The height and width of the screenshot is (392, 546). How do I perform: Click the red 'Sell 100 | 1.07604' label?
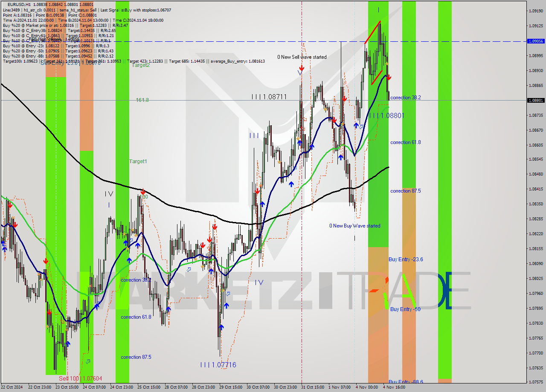[80, 378]
